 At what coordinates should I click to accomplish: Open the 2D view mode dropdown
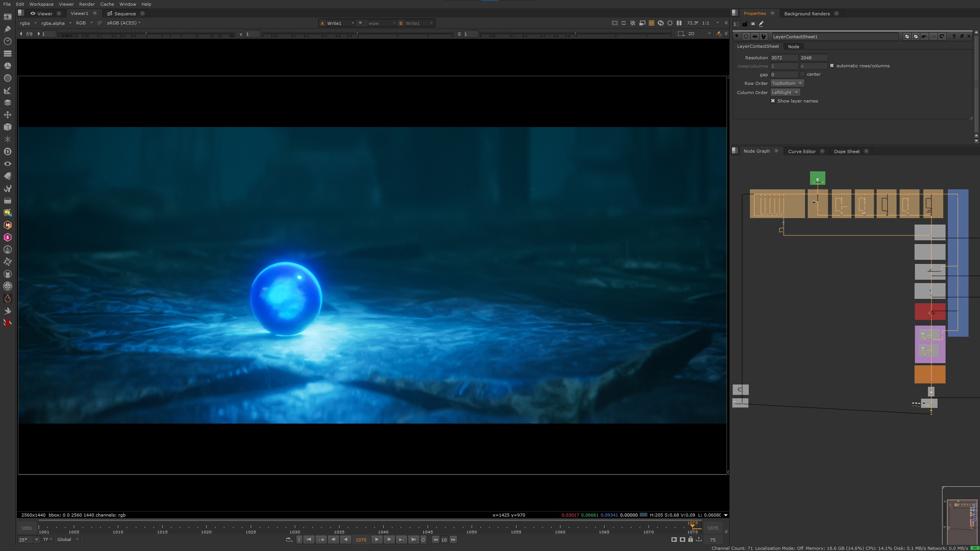(x=699, y=34)
